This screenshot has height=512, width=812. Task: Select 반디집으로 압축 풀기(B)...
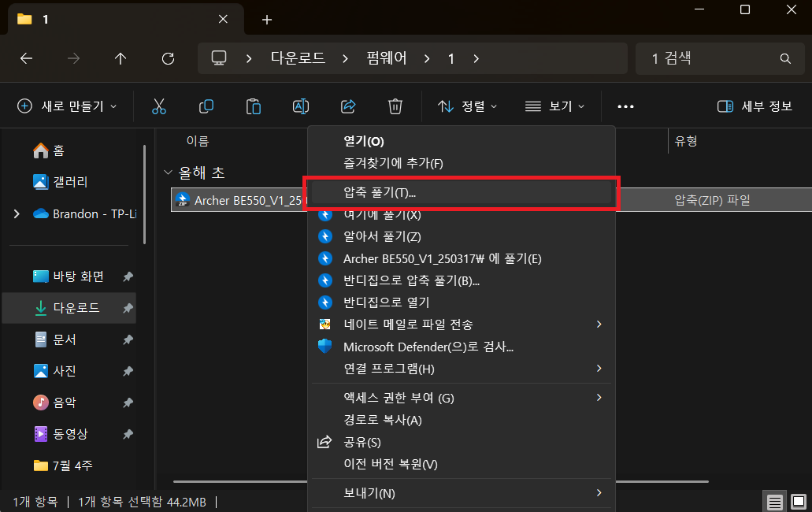click(462, 280)
